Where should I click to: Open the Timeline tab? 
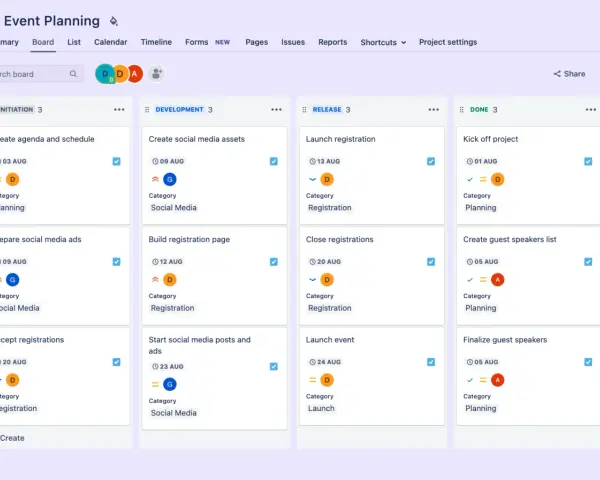click(156, 42)
